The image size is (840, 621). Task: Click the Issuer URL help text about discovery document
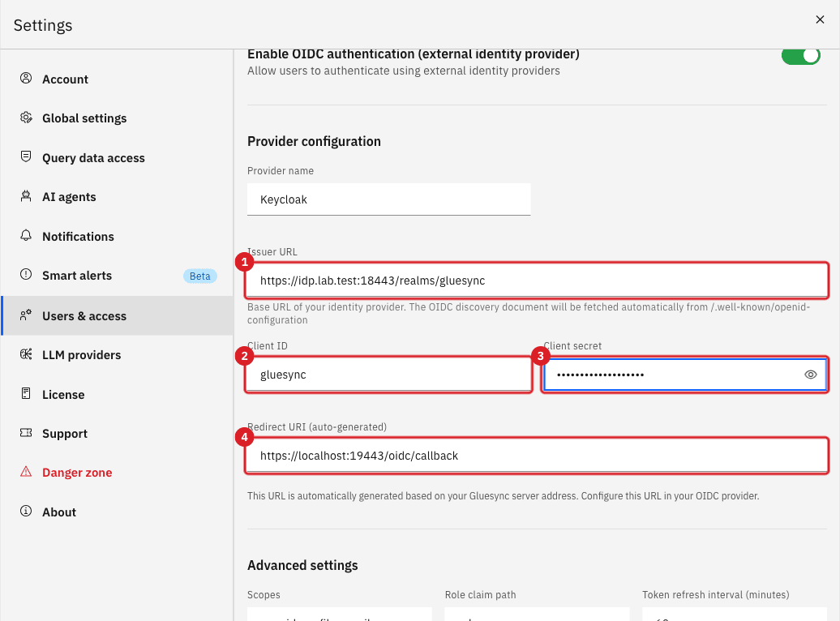528,314
